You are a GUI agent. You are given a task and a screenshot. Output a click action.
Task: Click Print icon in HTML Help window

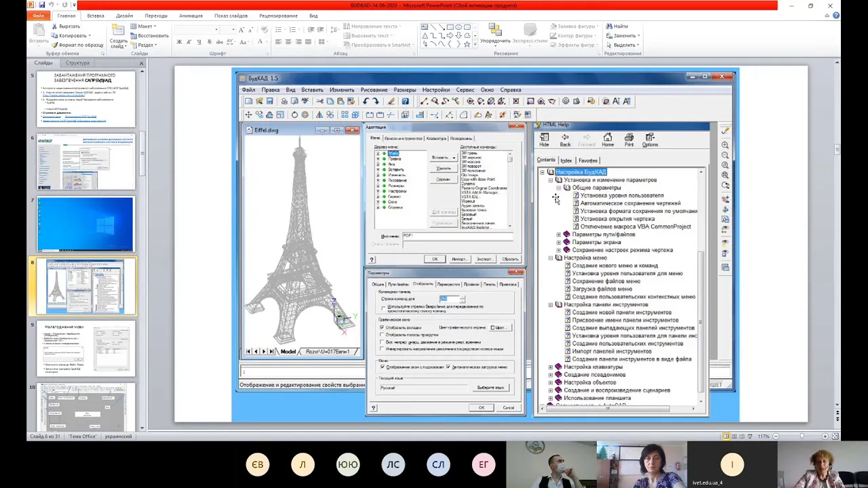629,140
